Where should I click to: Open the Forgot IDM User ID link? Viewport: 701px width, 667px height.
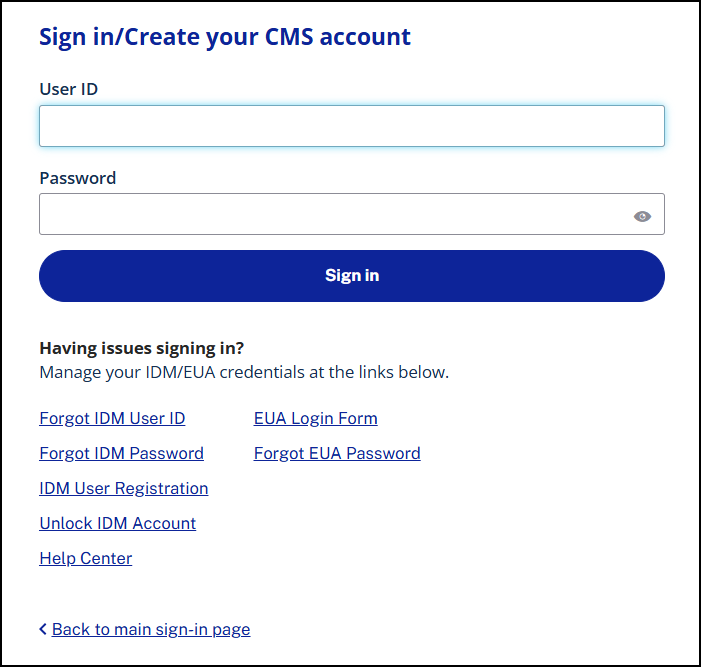pos(112,418)
